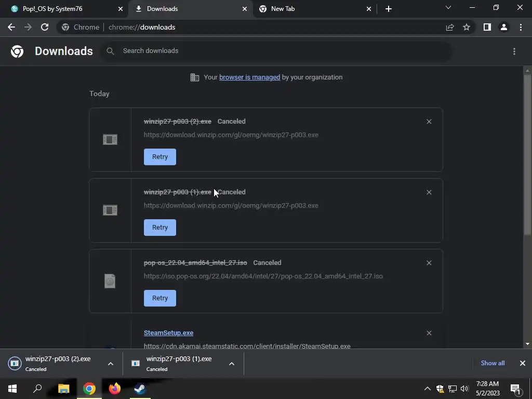Open the volume control in system tray
This screenshot has width=532, height=399.
[464, 389]
